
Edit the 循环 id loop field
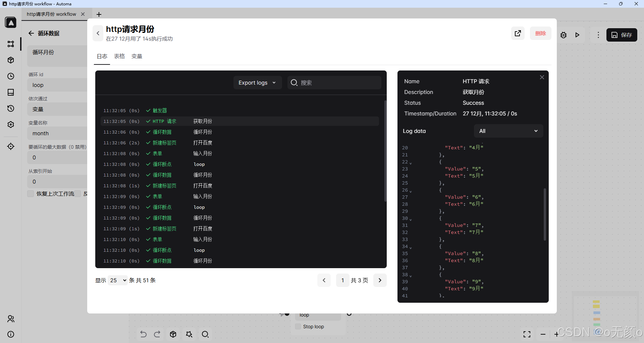(57, 85)
